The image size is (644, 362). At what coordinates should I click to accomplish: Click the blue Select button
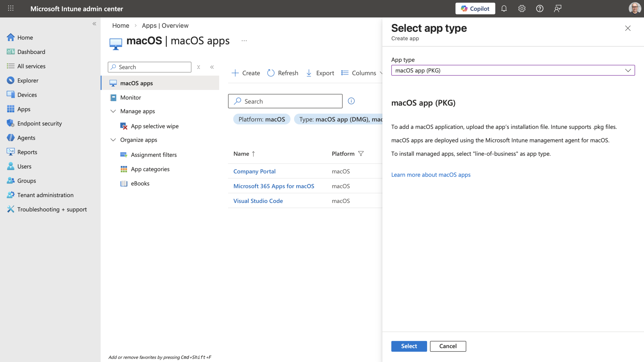(409, 346)
